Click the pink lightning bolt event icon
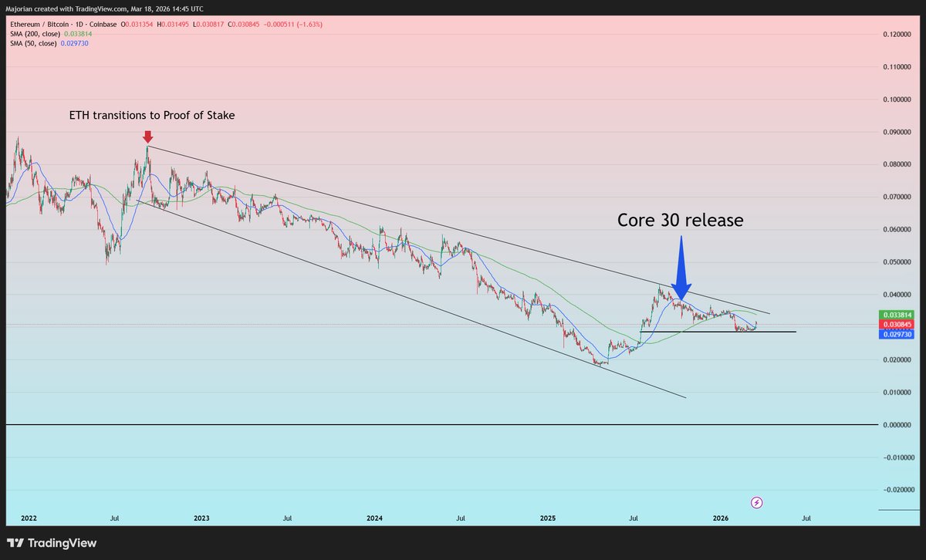This screenshot has height=560, width=926. [757, 502]
